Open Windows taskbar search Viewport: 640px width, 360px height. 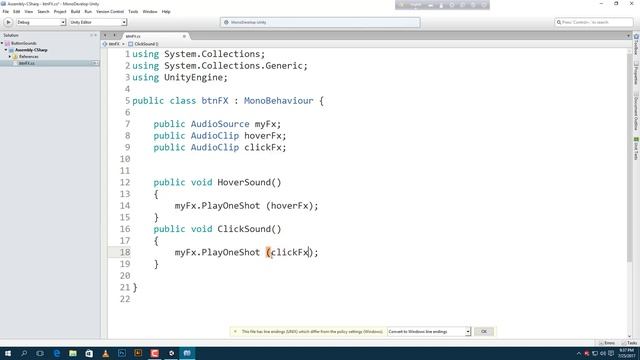click(24, 353)
